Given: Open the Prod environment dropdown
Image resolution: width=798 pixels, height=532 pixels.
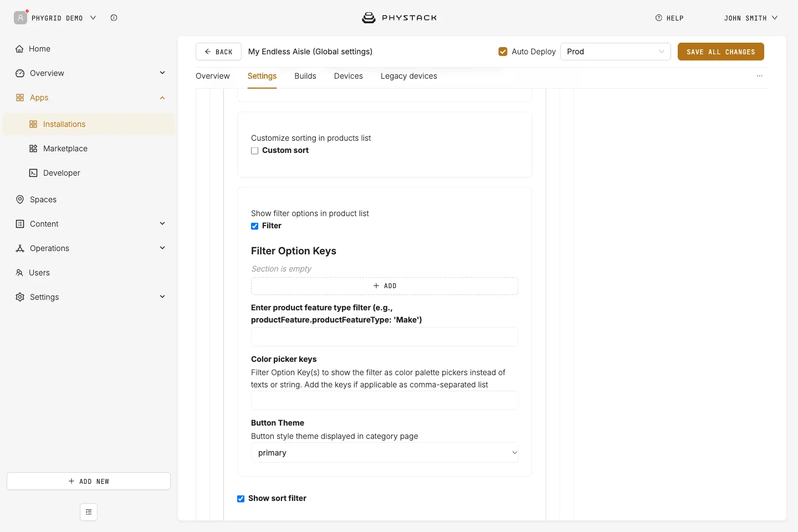Looking at the screenshot, I should 616,52.
